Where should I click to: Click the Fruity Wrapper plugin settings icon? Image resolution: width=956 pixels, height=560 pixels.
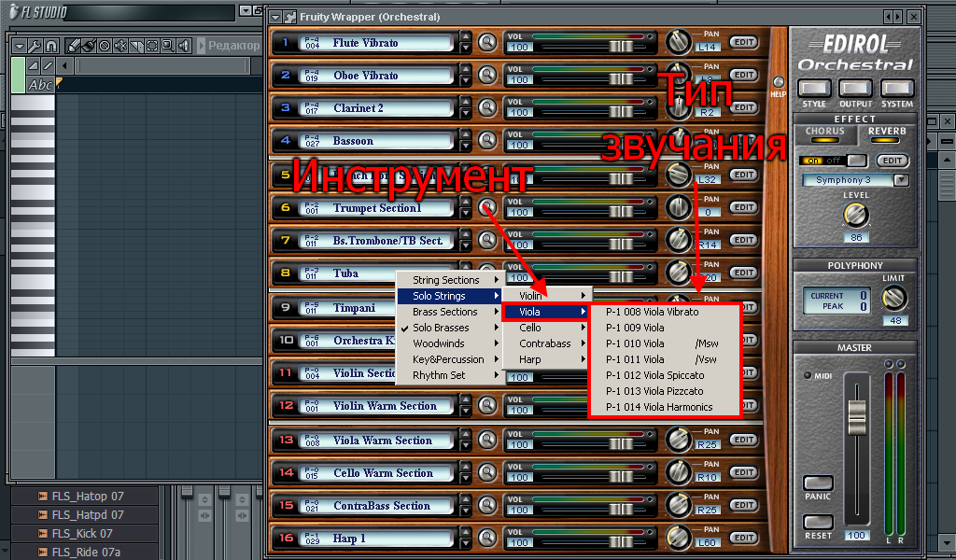click(x=290, y=17)
